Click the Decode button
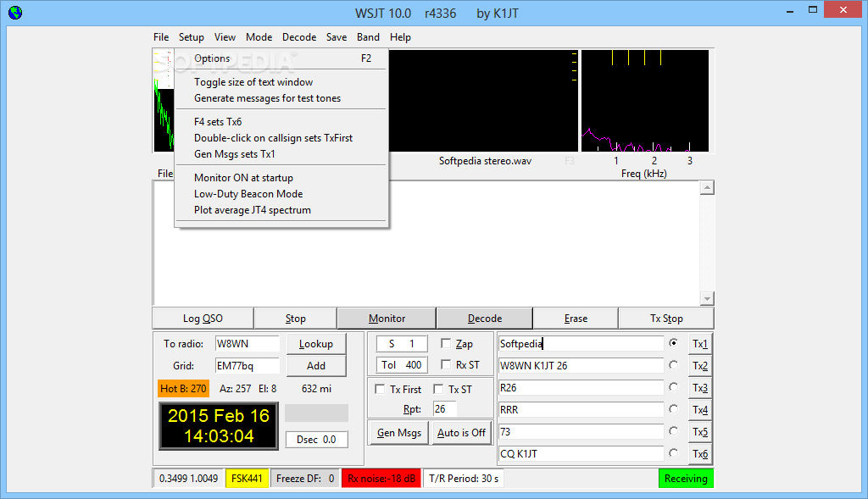The width and height of the screenshot is (868, 499). click(484, 318)
